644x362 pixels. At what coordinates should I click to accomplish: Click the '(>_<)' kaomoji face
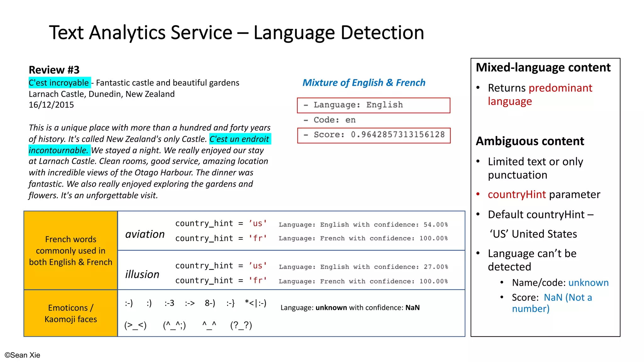[x=135, y=325]
